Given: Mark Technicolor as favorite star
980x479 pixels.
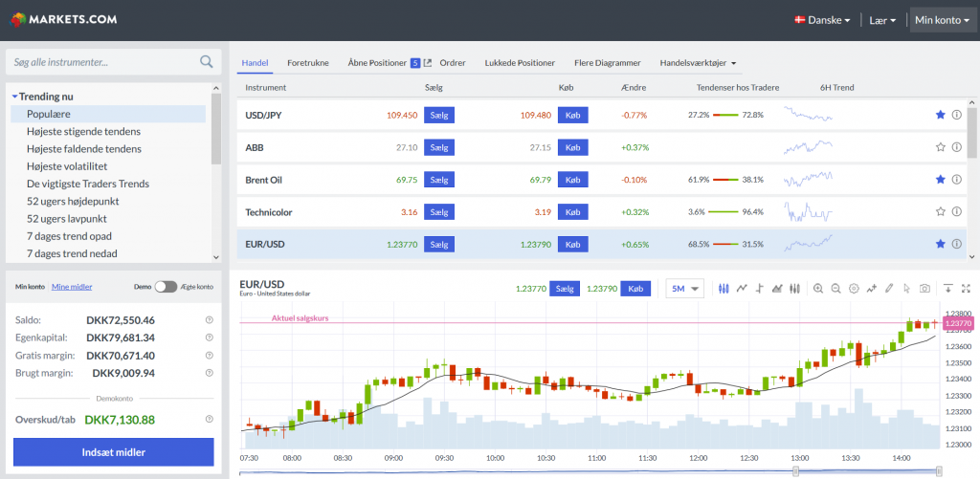Looking at the screenshot, I should (940, 211).
